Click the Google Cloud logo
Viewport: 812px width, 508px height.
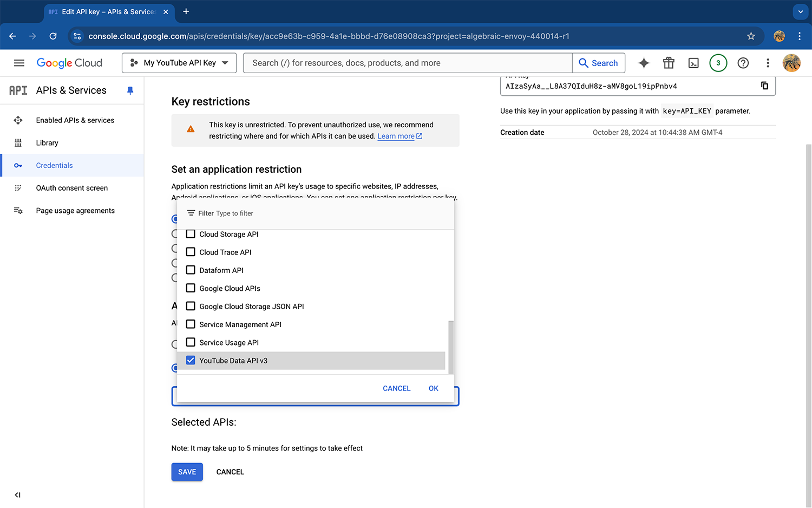[69, 63]
